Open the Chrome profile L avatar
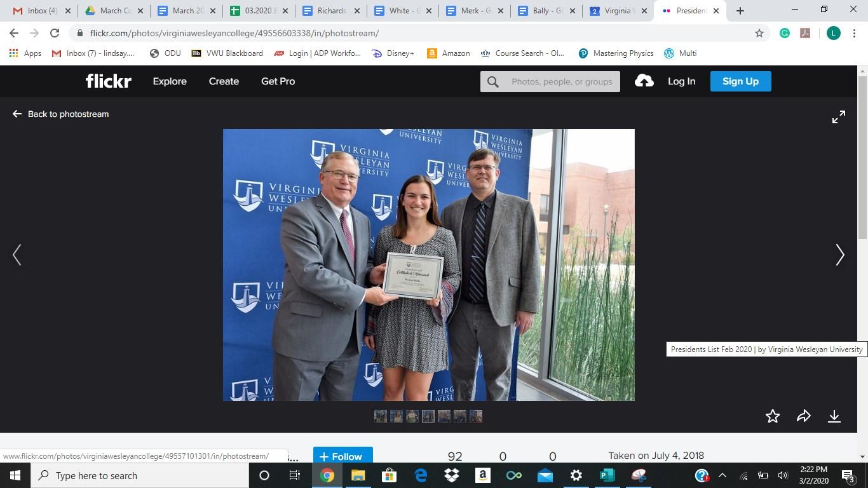868x488 pixels. click(x=833, y=33)
